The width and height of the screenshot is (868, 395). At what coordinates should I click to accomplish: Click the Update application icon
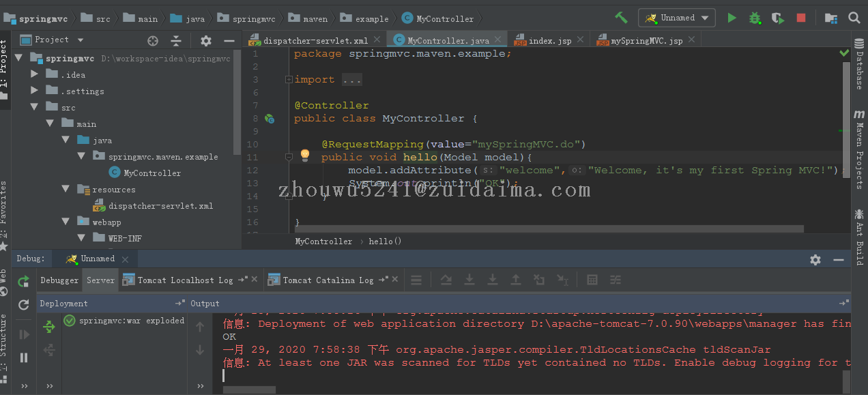click(24, 304)
